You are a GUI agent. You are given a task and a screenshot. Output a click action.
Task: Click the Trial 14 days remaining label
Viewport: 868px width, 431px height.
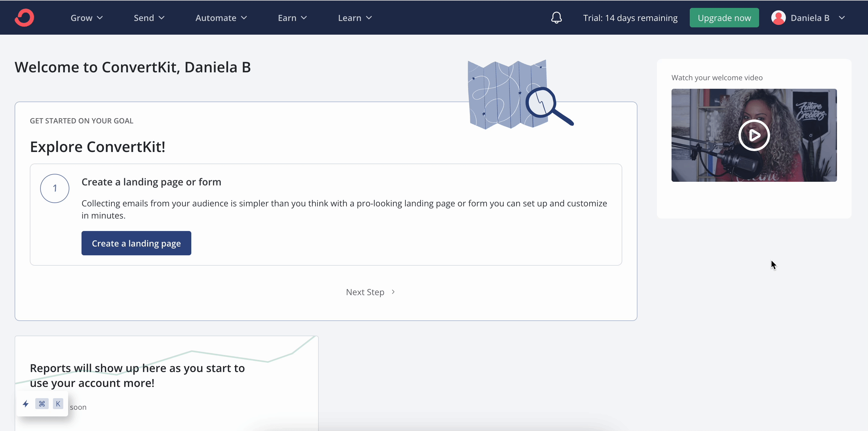click(x=630, y=17)
